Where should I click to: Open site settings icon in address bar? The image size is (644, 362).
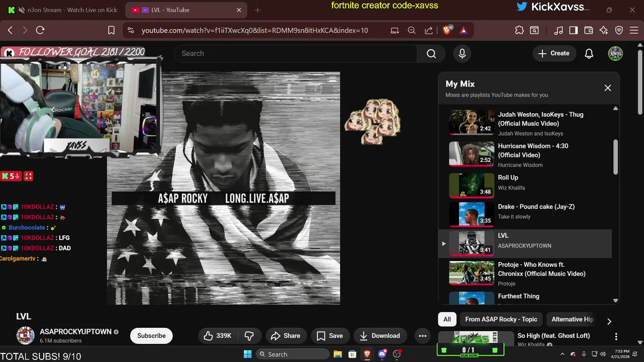(x=131, y=30)
